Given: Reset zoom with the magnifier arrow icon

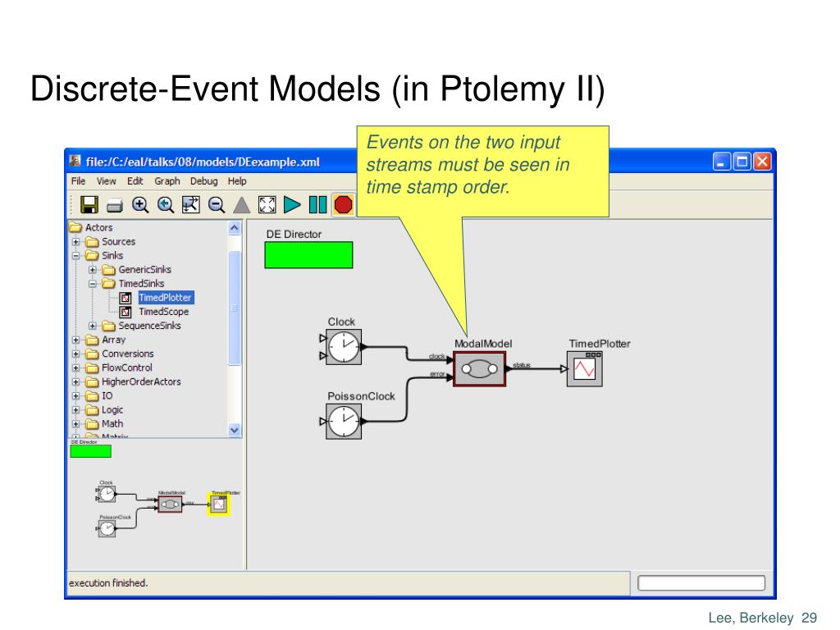Looking at the screenshot, I should (x=166, y=204).
